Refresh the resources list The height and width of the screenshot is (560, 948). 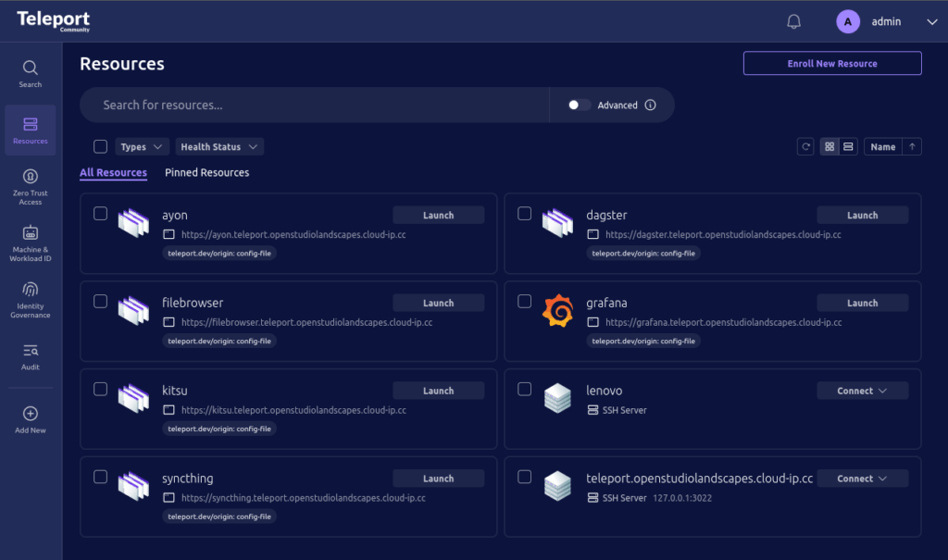pos(806,146)
